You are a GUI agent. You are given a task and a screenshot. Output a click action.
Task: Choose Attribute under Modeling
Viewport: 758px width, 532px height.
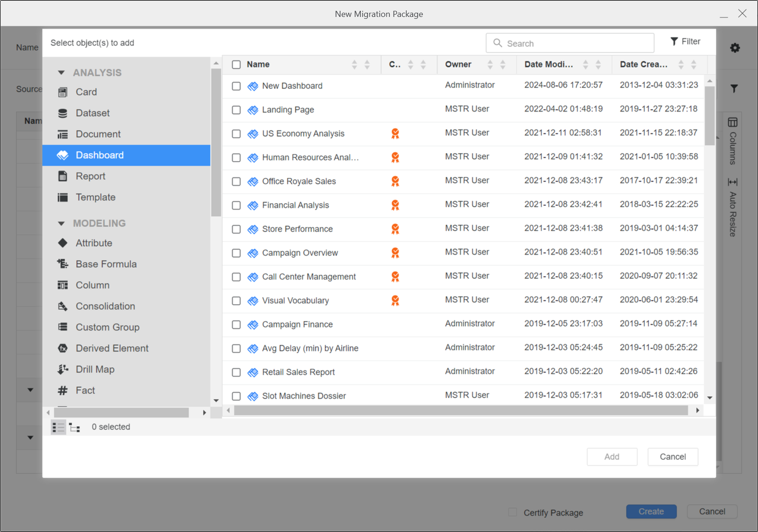click(94, 243)
